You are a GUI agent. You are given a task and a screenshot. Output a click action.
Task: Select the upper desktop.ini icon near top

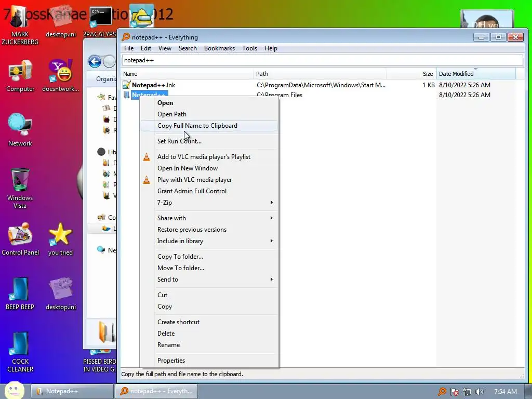pyautogui.click(x=61, y=22)
